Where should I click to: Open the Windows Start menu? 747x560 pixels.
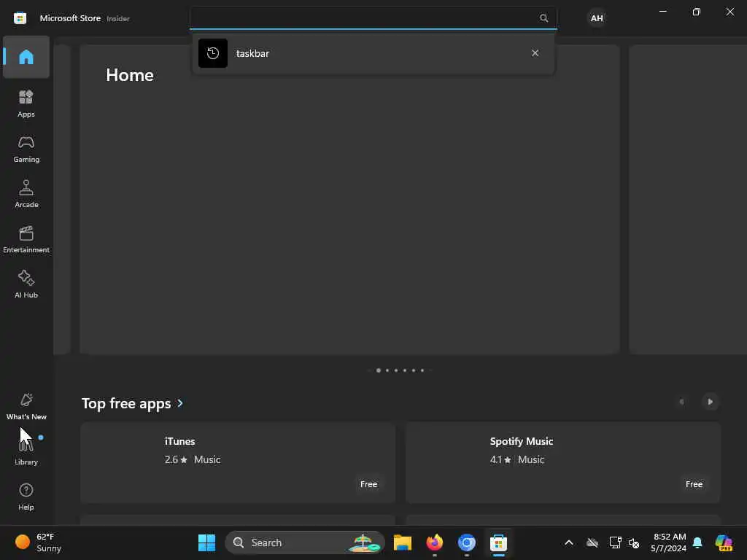[x=206, y=542]
